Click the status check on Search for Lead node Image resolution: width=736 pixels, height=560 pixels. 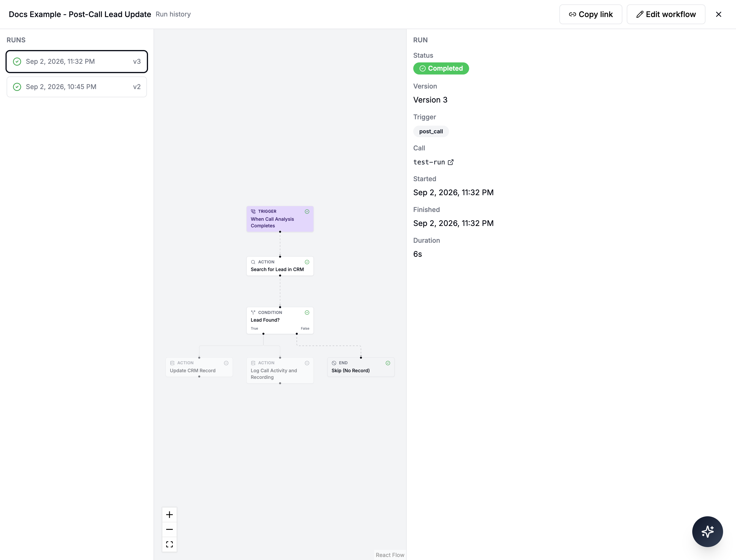pyautogui.click(x=307, y=262)
